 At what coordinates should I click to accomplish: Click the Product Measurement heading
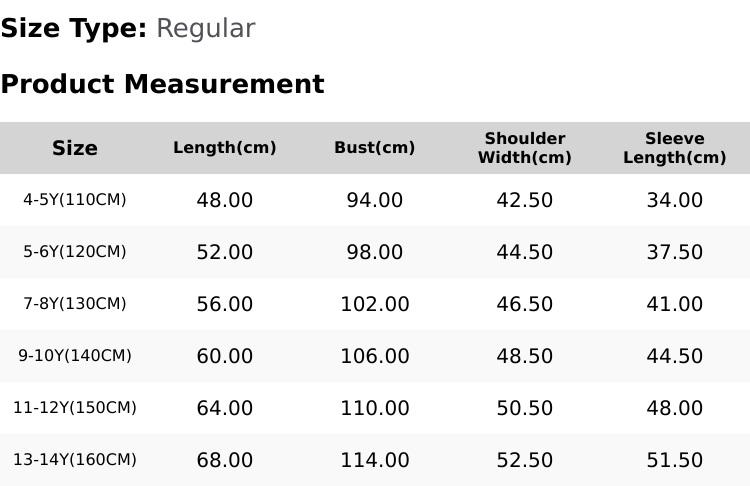coord(163,84)
